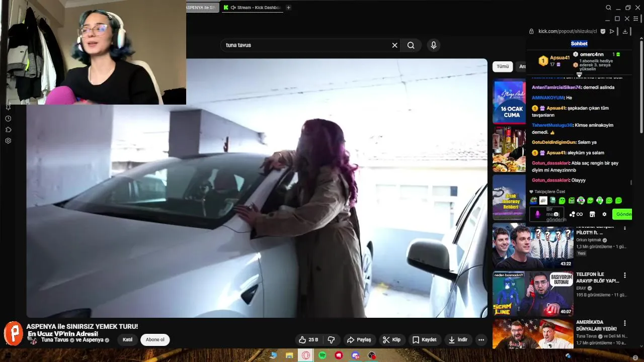Click the browser search-tabs magnifier icon
This screenshot has width=644, height=362.
tap(608, 8)
